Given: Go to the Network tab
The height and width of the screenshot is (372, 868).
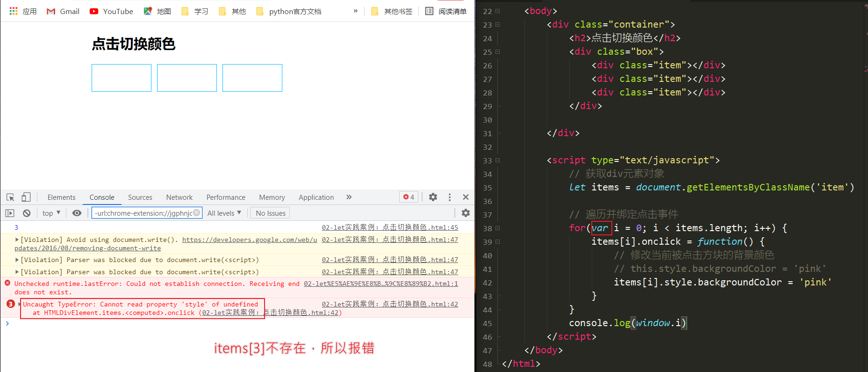Looking at the screenshot, I should click(x=179, y=197).
